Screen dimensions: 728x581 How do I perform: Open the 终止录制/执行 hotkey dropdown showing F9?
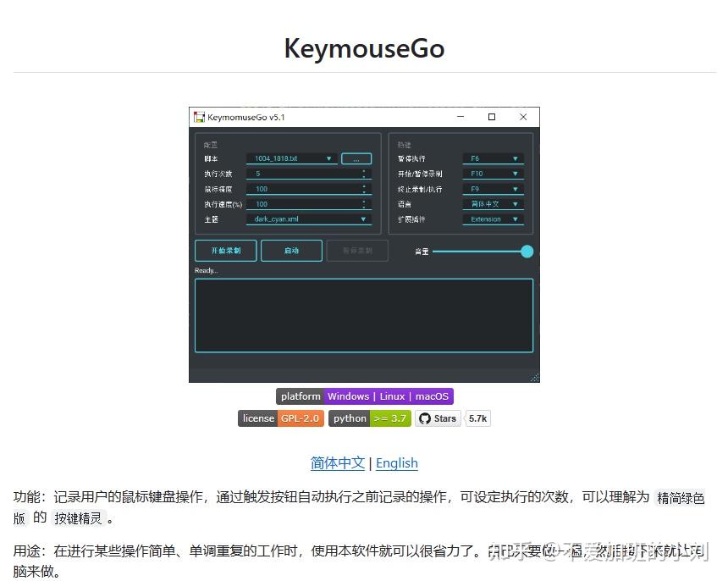tap(515, 188)
